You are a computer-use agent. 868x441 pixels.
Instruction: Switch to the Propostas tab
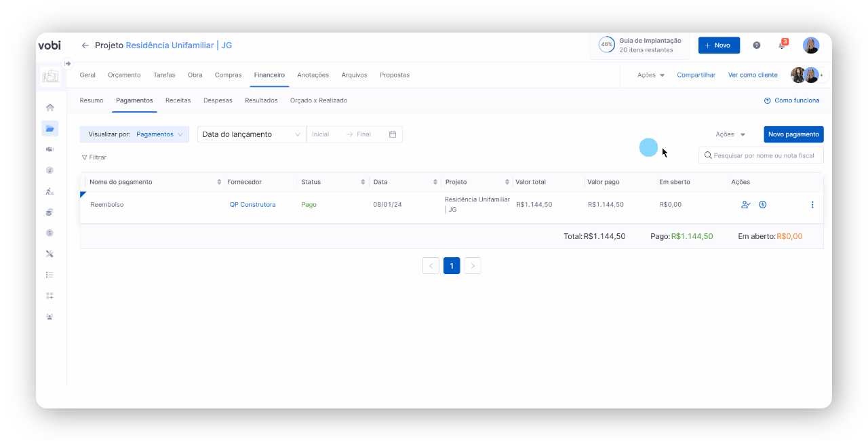pyautogui.click(x=395, y=75)
